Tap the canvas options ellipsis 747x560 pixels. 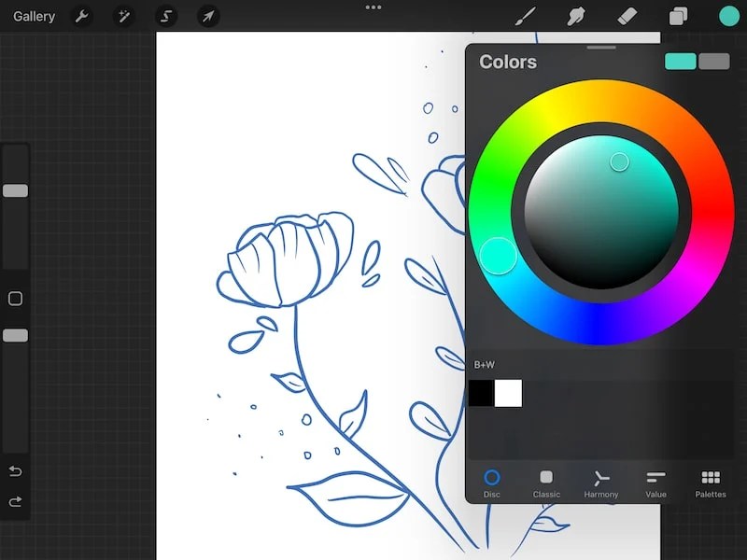[x=373, y=7]
